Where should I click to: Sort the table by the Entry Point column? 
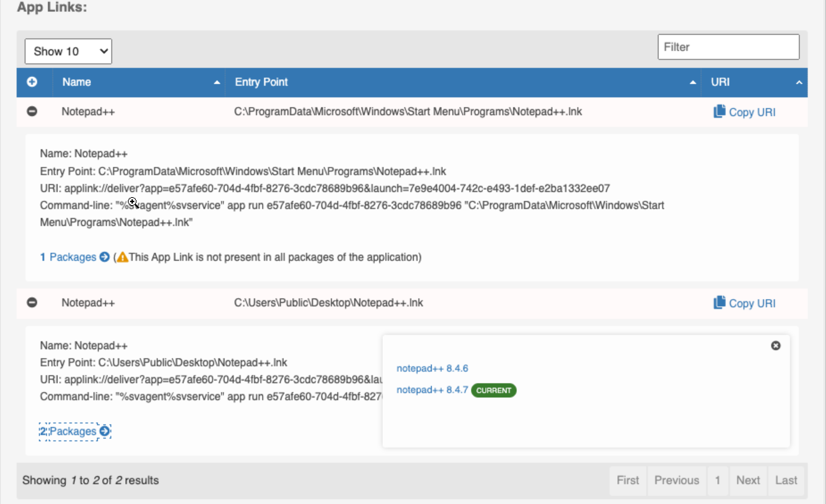[x=463, y=82]
